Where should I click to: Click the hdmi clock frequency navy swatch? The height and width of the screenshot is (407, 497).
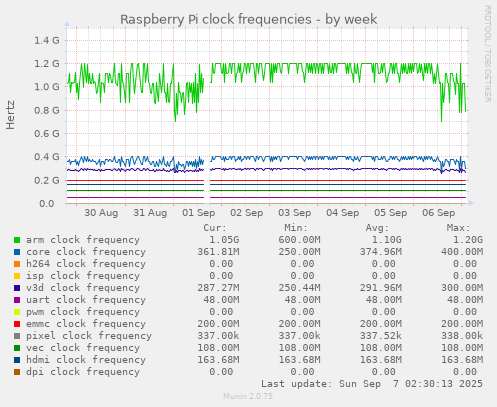point(17,360)
